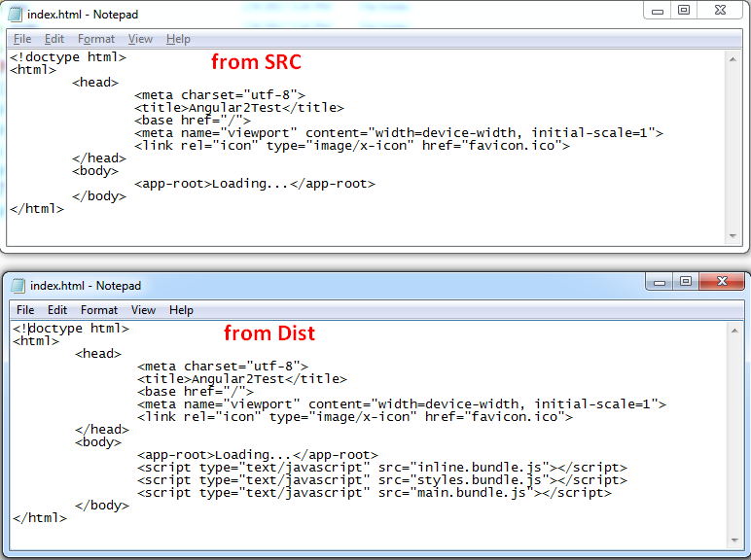Click the doctype line in upper window

(68, 57)
